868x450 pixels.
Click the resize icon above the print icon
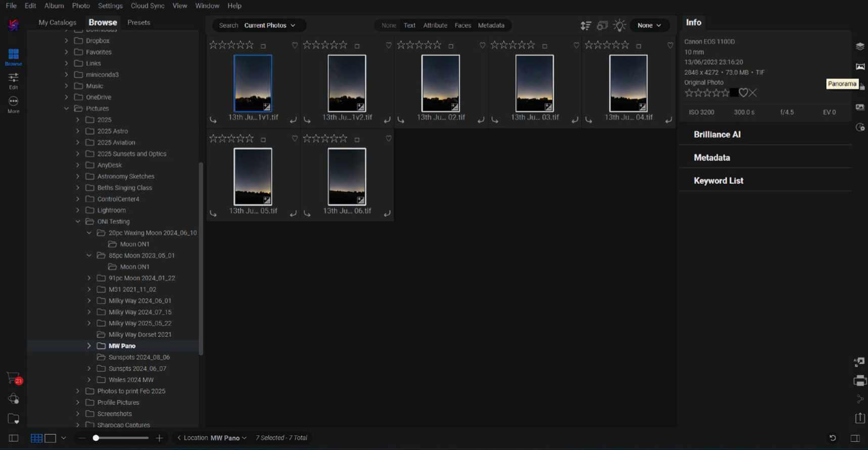pyautogui.click(x=859, y=362)
